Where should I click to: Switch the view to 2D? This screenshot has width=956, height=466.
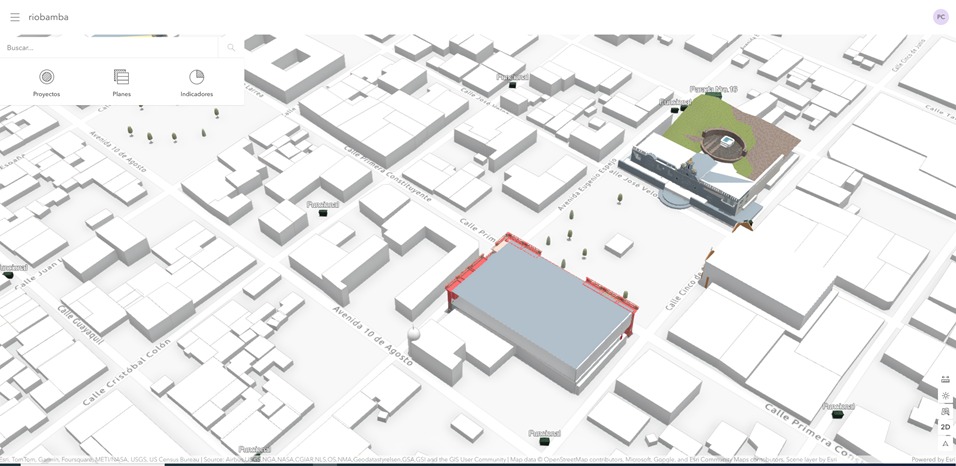coord(945,427)
